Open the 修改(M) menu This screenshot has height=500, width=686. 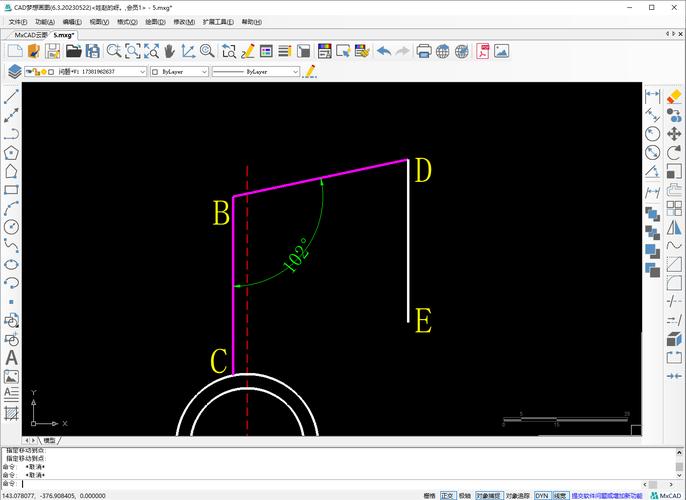[184, 21]
